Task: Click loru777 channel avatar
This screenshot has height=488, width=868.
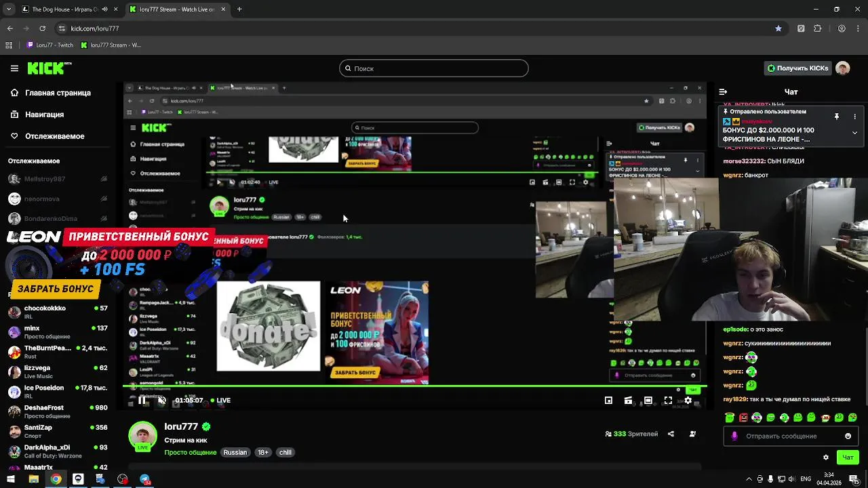Action: coord(143,436)
